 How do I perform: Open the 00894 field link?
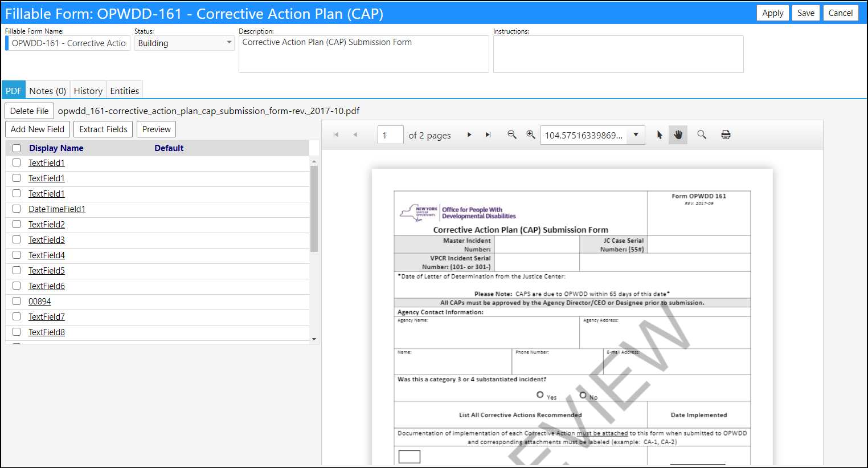click(40, 302)
